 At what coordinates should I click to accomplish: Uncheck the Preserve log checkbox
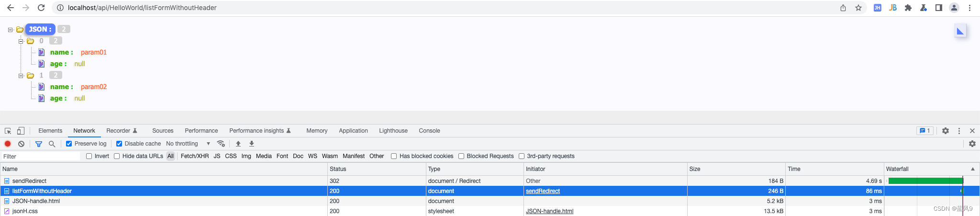(x=69, y=144)
